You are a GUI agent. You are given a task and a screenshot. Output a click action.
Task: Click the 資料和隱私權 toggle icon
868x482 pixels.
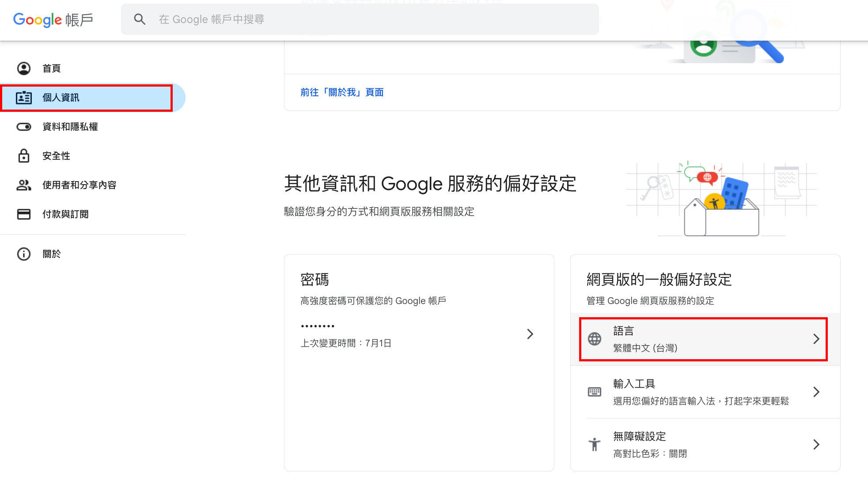pos(24,127)
